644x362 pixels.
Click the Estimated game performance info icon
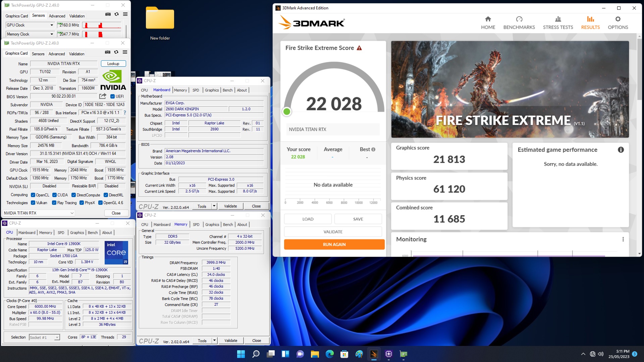pos(621,150)
